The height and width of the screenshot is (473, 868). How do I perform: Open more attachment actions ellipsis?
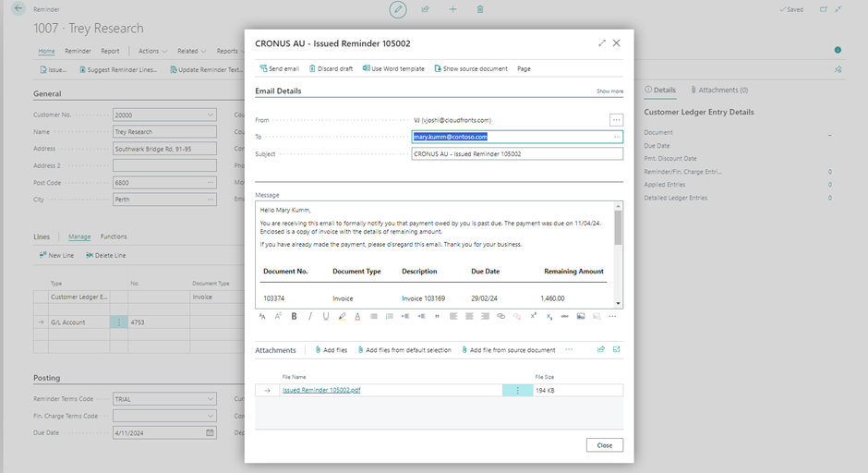point(569,349)
